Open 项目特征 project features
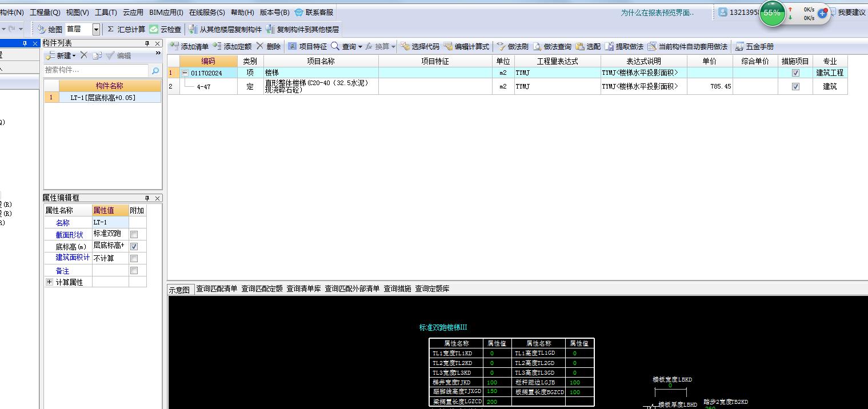Screen dimensions: 868x409 307,46
